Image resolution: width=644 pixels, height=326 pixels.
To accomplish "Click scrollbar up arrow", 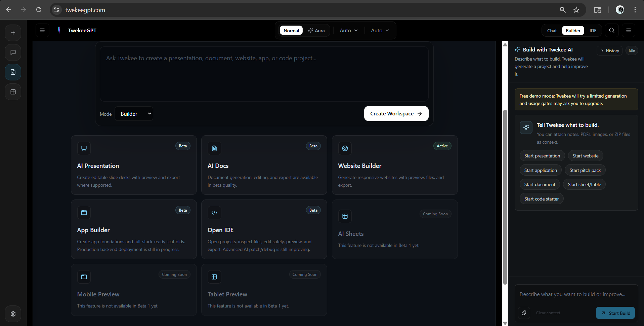I will 505,44.
